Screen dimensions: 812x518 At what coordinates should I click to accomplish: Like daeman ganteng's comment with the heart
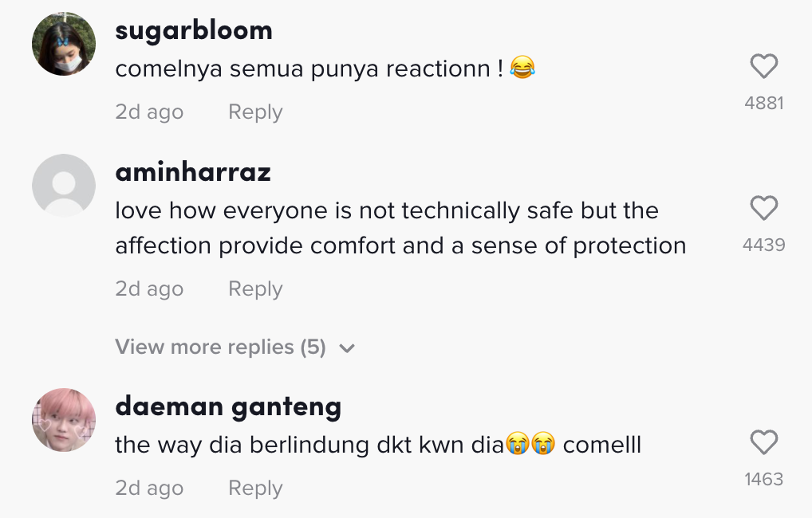763,442
